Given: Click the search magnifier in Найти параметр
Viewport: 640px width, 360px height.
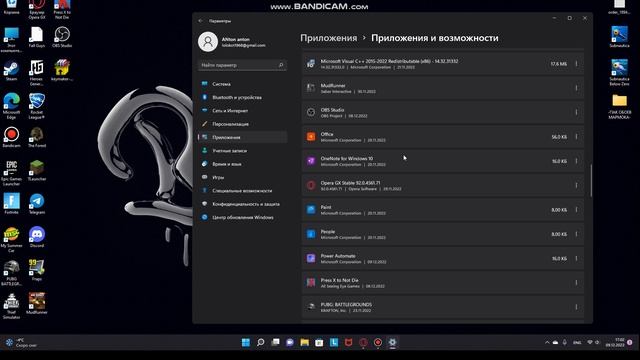Looking at the screenshot, I should point(281,65).
